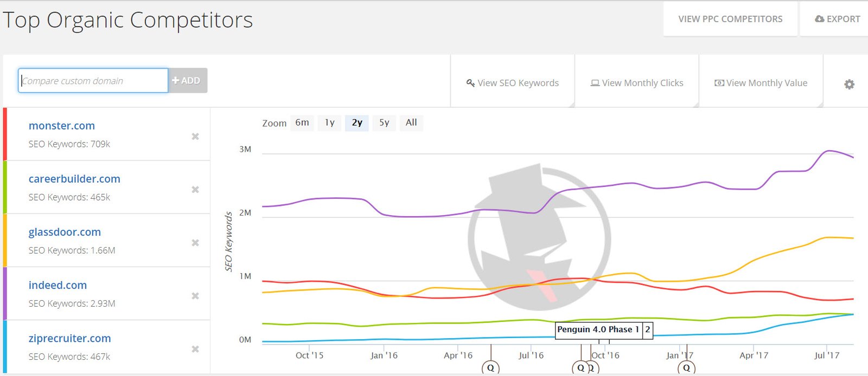Viewport: 868px width, 376px height.
Task: Click the 'SEO Keywords' y-axis title
Action: [228, 242]
